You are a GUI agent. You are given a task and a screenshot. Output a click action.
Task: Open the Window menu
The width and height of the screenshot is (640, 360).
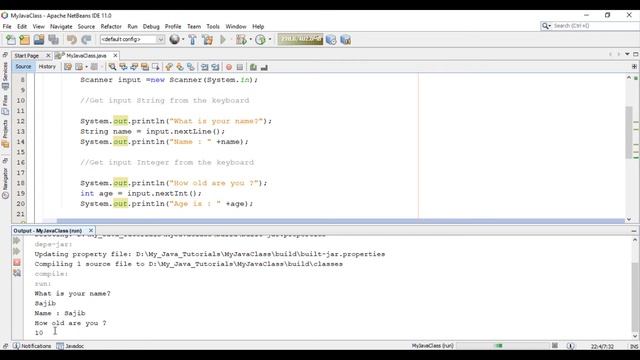(x=236, y=27)
